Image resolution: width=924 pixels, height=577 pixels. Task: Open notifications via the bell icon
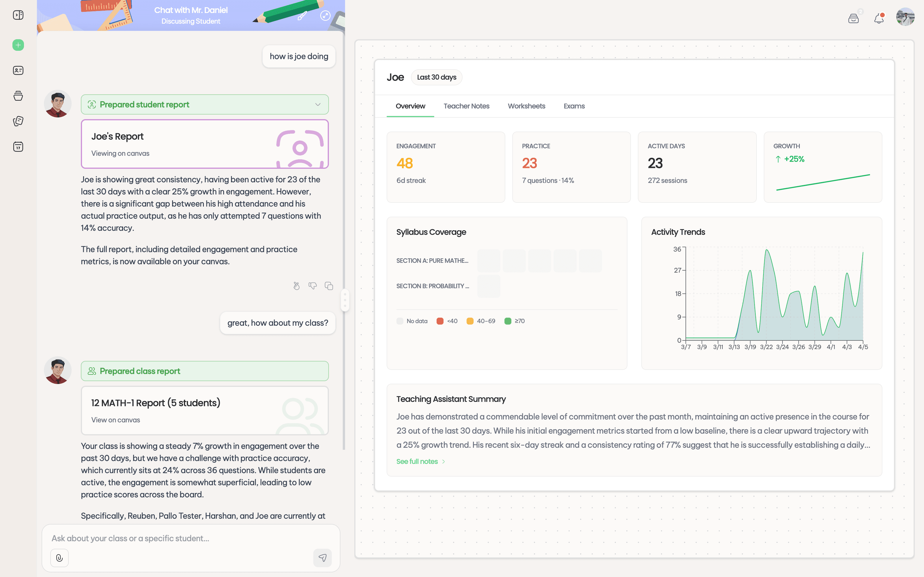pyautogui.click(x=879, y=18)
